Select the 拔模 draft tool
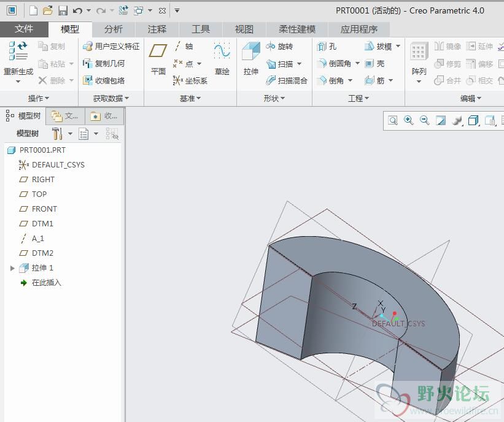The height and width of the screenshot is (422, 504). tap(378, 47)
